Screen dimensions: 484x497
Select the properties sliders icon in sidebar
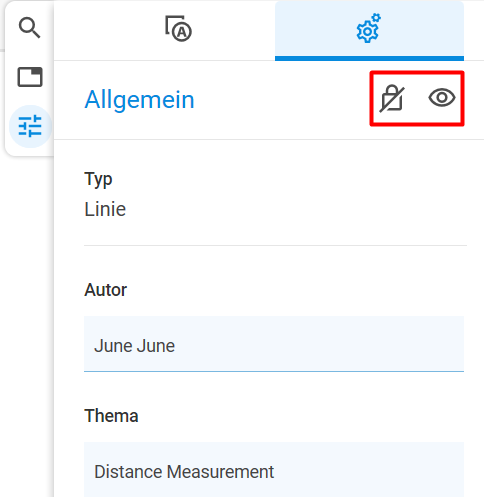coord(30,126)
